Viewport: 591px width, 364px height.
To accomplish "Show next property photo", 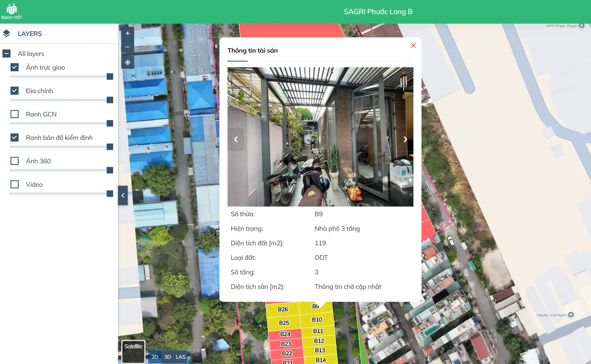I will 405,139.
